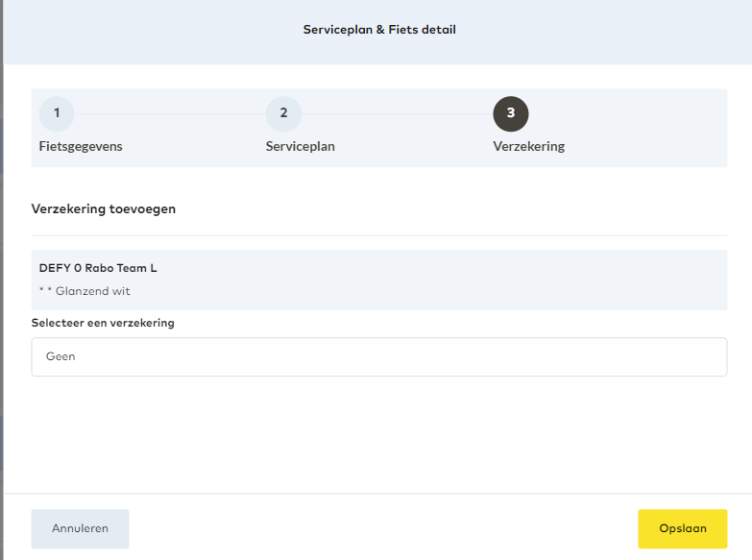
Task: Open the insurance dropdown showing Geen
Action: click(x=378, y=356)
